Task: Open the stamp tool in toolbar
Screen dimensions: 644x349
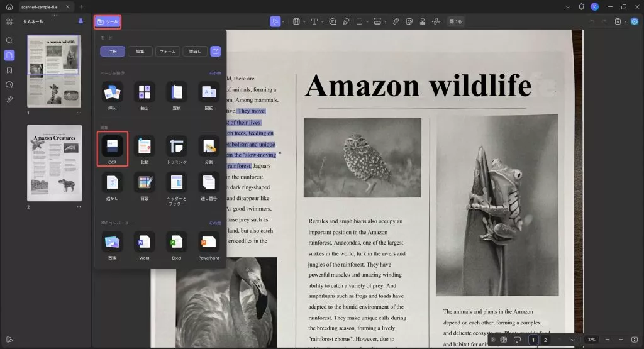Action: click(422, 21)
